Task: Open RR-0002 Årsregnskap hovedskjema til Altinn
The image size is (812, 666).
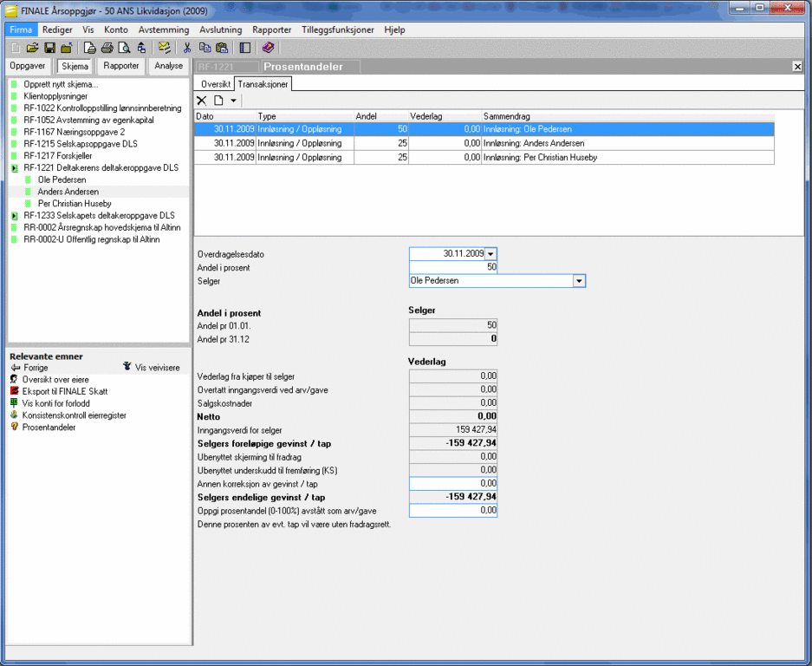Action: (102, 227)
